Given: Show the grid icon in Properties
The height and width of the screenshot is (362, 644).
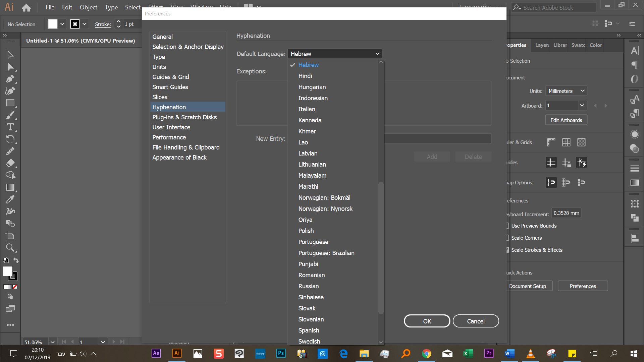Looking at the screenshot, I should point(566,142).
